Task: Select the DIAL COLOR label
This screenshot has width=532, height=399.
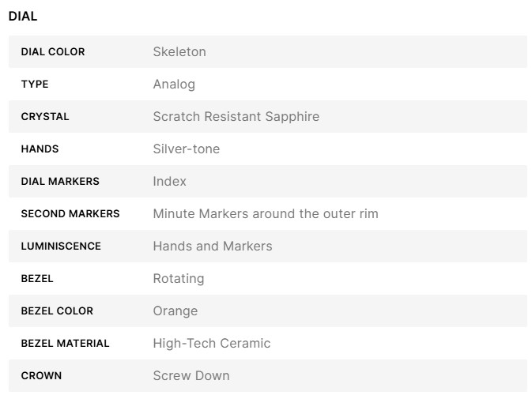Action: (53, 52)
